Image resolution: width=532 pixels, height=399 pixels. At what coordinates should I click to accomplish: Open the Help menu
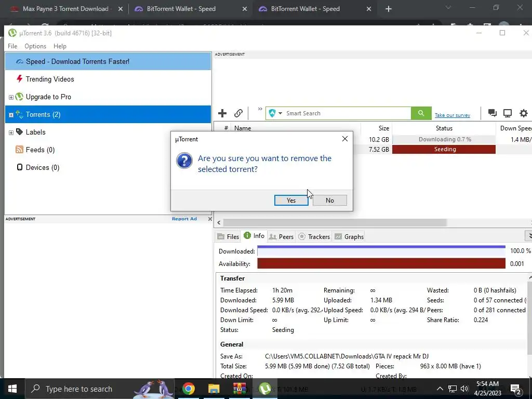coord(60,46)
